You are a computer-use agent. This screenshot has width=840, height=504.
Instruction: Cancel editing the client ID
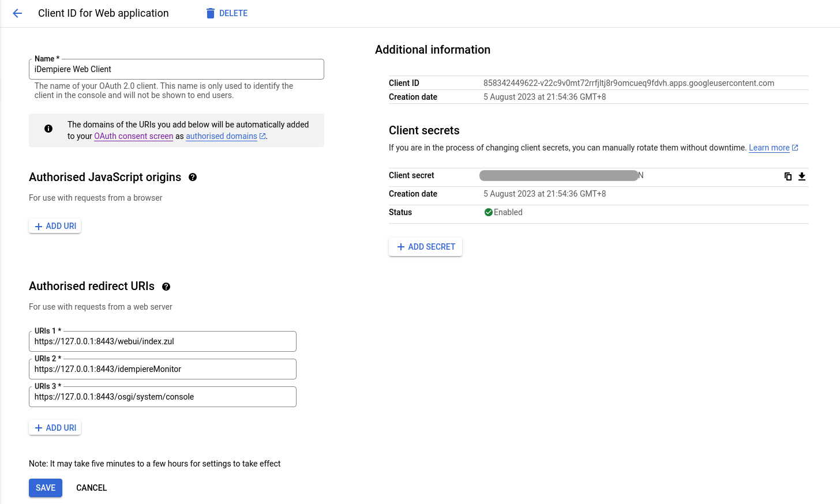pos(91,488)
